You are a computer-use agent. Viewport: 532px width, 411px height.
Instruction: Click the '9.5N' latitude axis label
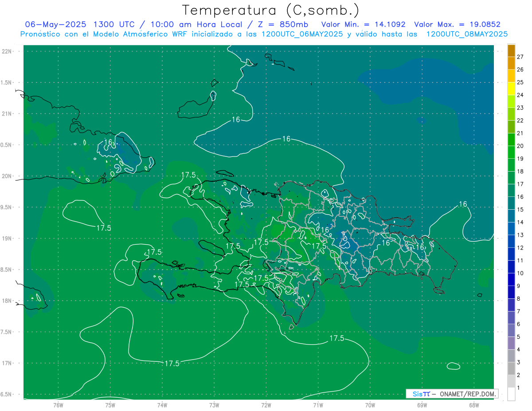click(x=6, y=207)
